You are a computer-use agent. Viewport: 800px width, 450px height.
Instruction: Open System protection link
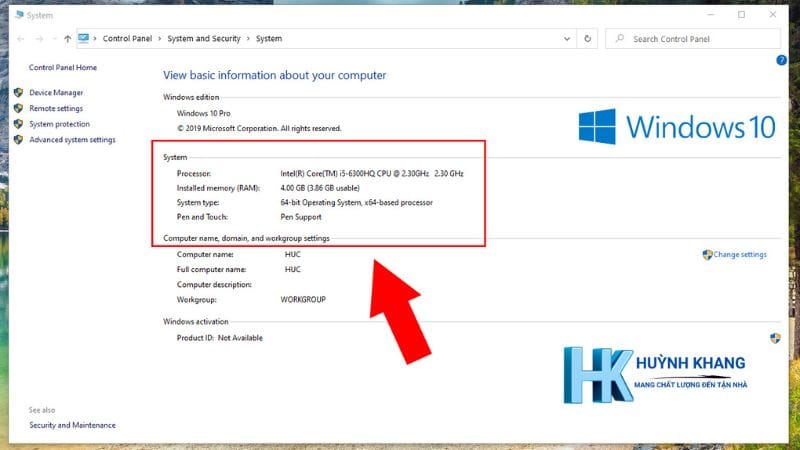(x=59, y=124)
